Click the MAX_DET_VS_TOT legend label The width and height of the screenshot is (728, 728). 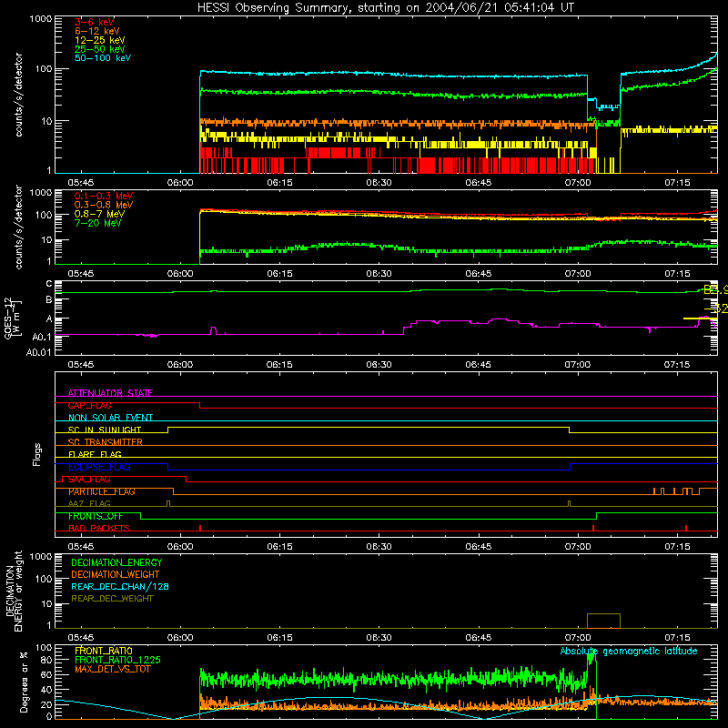click(x=112, y=669)
